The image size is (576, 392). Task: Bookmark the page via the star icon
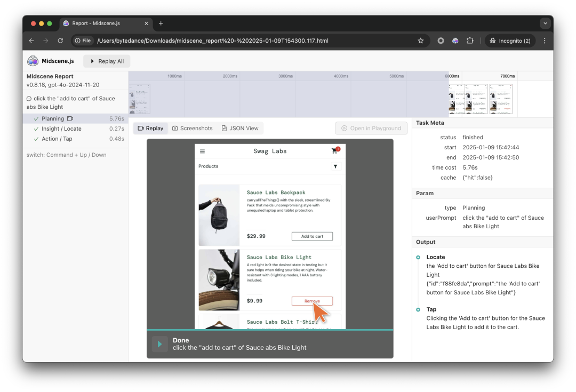(x=421, y=40)
